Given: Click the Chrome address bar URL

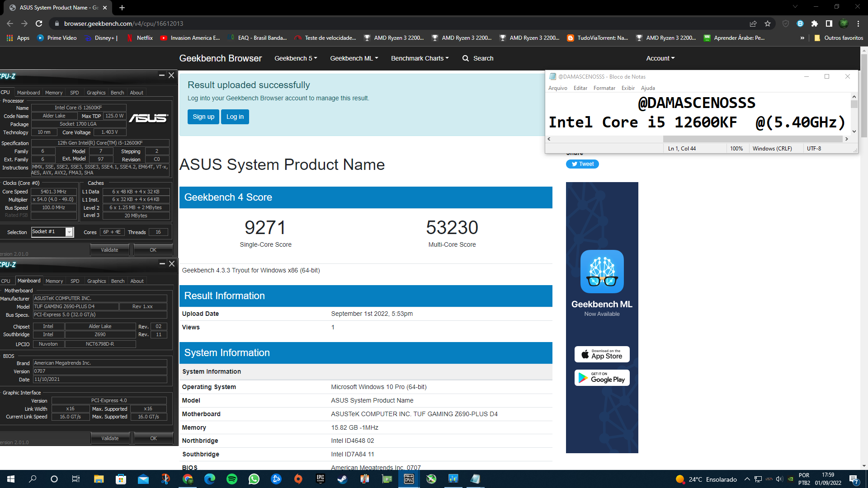Looking at the screenshot, I should (x=123, y=23).
